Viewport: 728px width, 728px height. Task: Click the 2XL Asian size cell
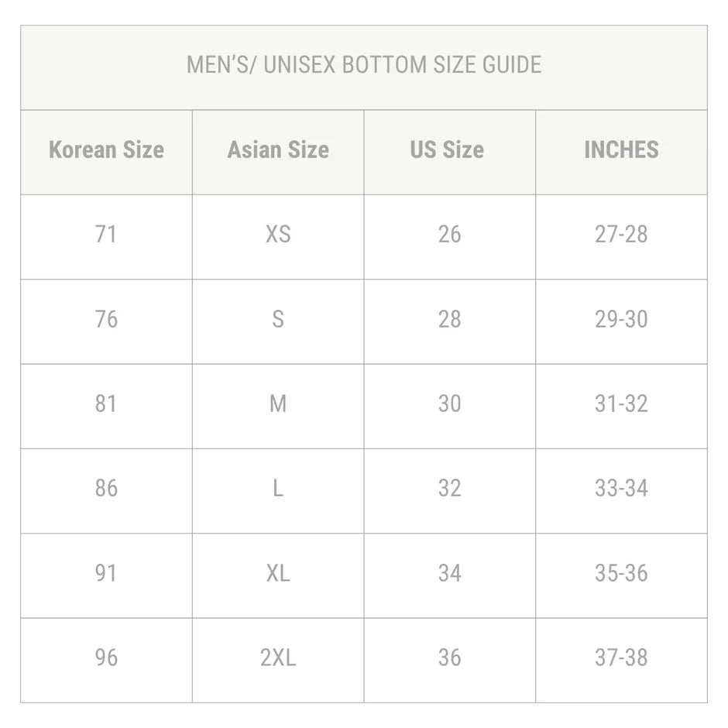(278, 658)
